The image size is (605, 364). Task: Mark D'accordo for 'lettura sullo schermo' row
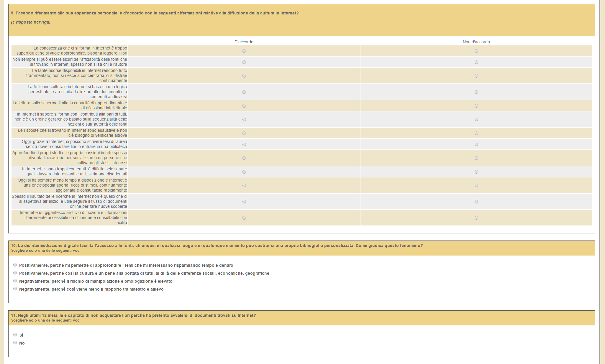(x=244, y=106)
